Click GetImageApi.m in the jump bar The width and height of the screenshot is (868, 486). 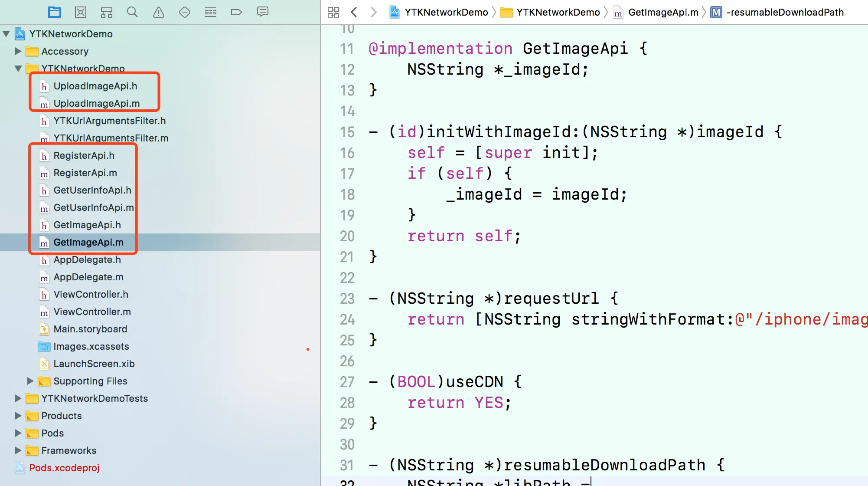click(663, 12)
